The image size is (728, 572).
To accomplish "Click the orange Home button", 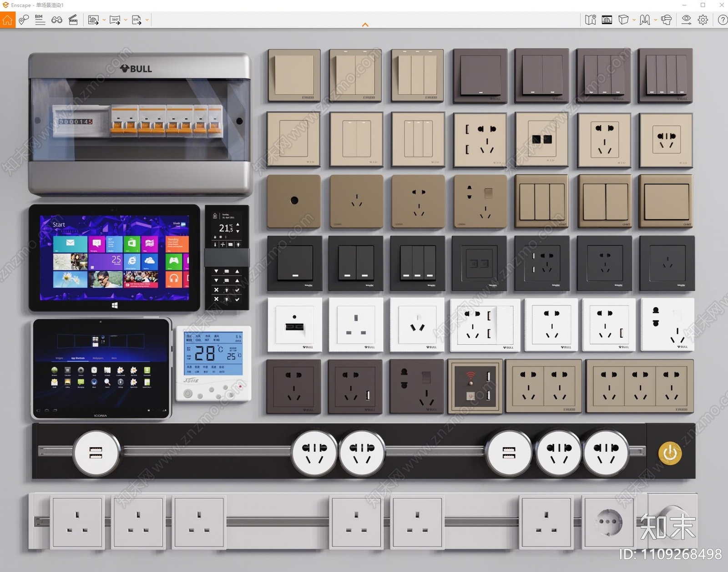I will tap(7, 20).
